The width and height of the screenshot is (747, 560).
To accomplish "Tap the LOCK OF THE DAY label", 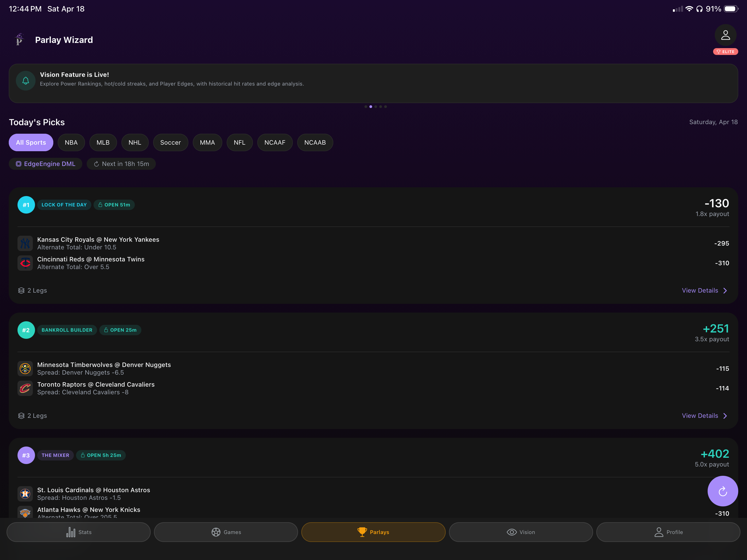I will coord(64,205).
